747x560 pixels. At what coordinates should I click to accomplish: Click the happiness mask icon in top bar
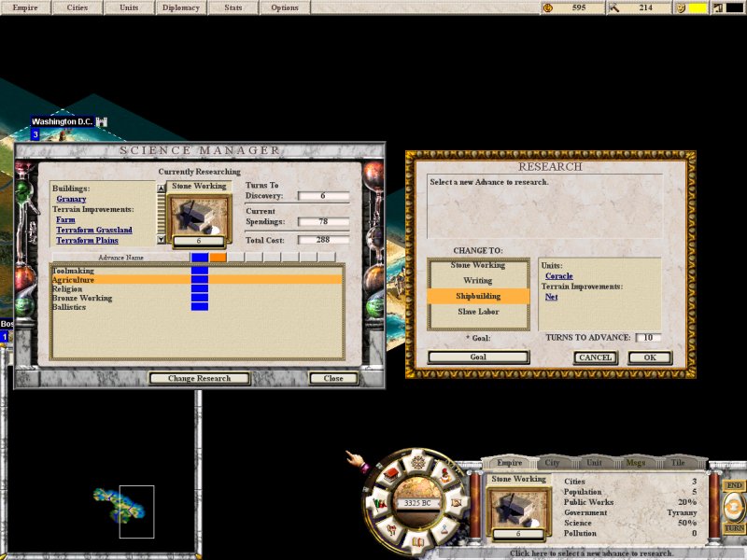682,7
